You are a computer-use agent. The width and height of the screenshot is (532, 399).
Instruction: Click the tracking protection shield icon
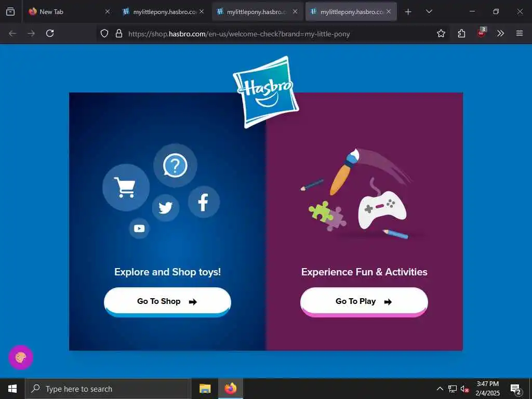pyautogui.click(x=104, y=33)
